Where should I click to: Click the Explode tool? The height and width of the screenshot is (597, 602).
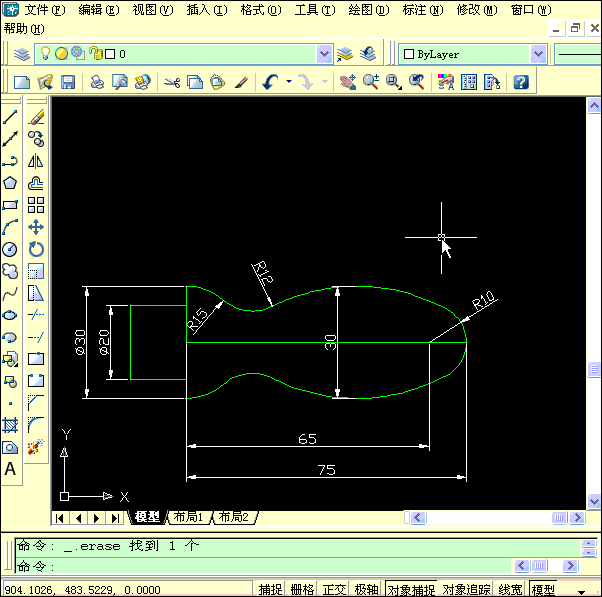point(36,447)
